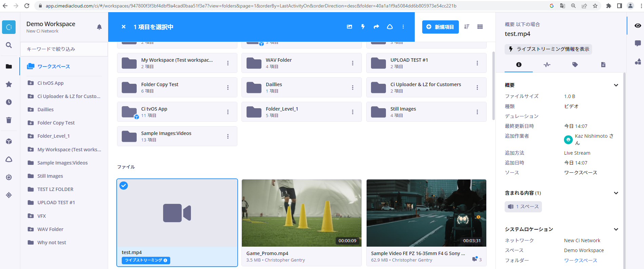Click the sort order icon

tap(467, 27)
